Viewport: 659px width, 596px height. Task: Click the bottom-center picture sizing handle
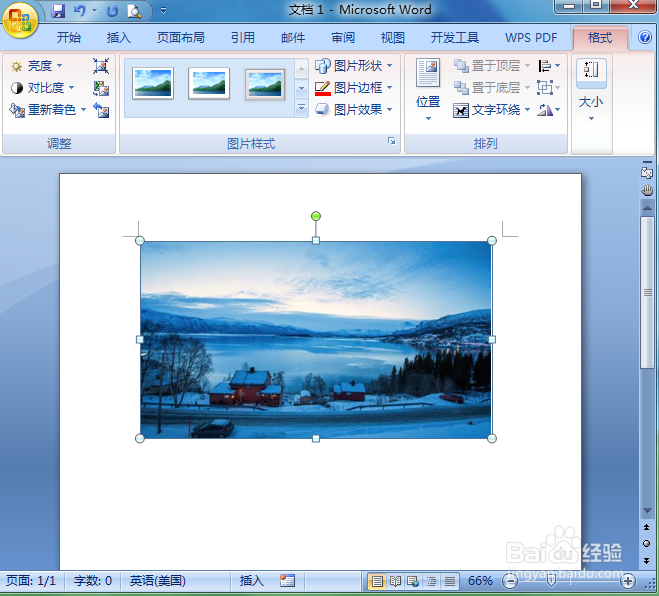(316, 439)
